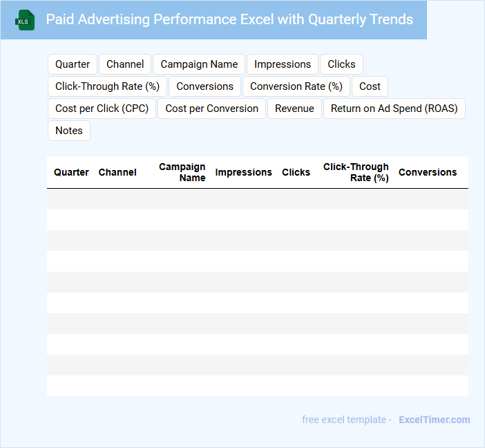Click the Conversion Rate (%) tag

(296, 86)
